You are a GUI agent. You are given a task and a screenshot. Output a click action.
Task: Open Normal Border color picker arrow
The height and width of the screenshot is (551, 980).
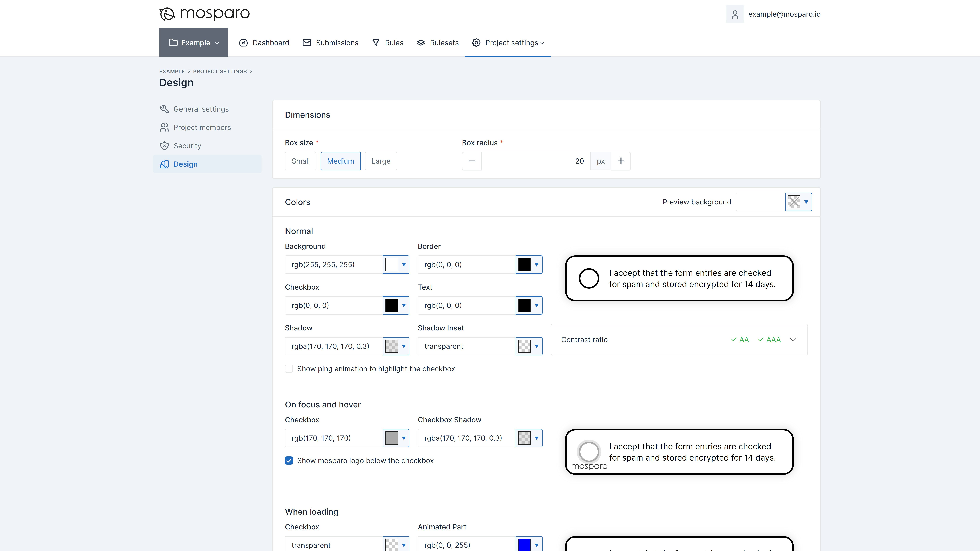(x=537, y=265)
